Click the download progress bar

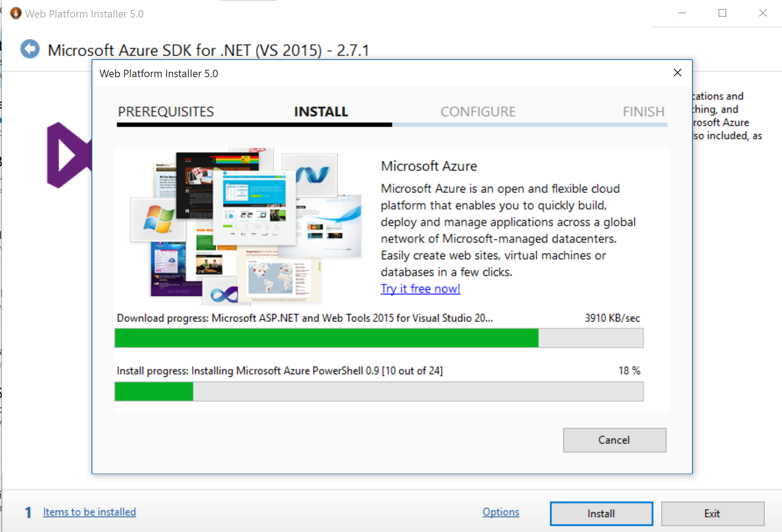click(x=379, y=338)
